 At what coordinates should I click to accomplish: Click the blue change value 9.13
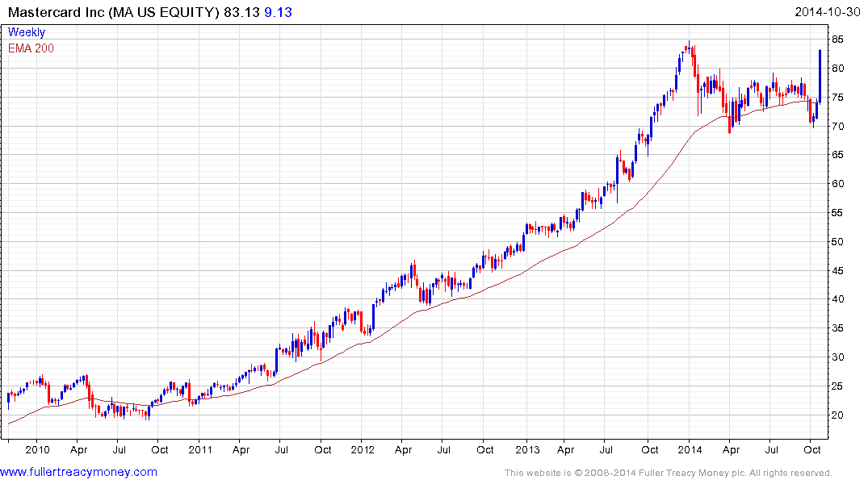coord(278,12)
